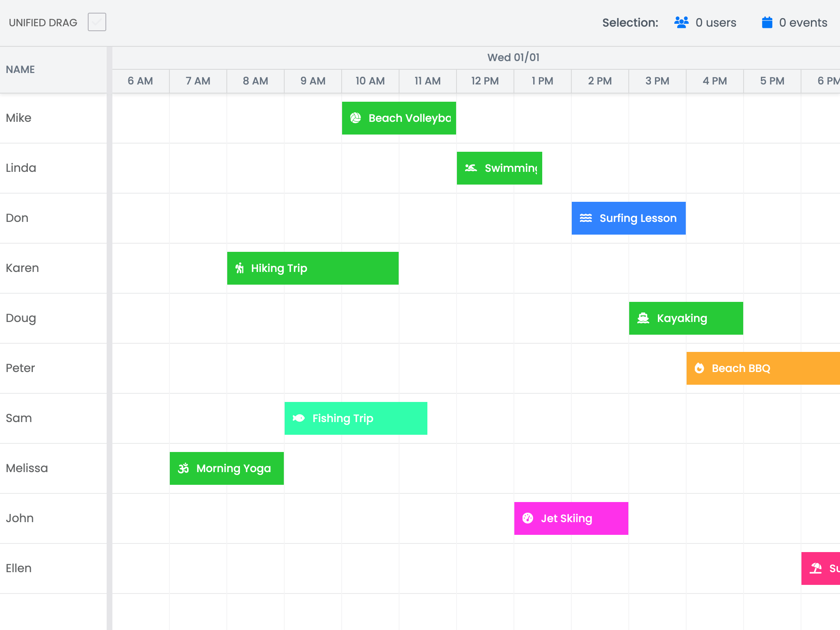The width and height of the screenshot is (840, 630).
Task: Select resource row Doug
Action: [53, 318]
